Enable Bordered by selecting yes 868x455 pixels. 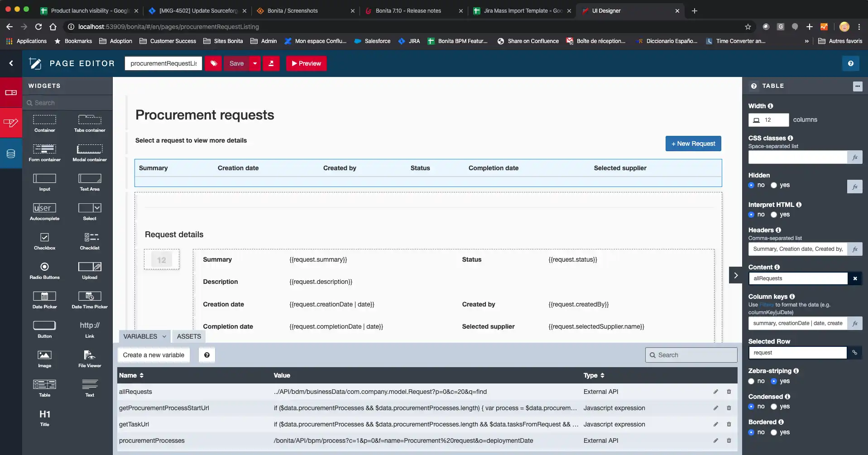(x=774, y=432)
